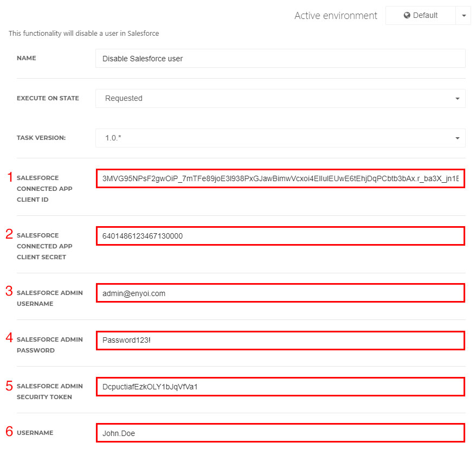Open the Task Version dropdown
476x455 pixels.
coord(280,138)
